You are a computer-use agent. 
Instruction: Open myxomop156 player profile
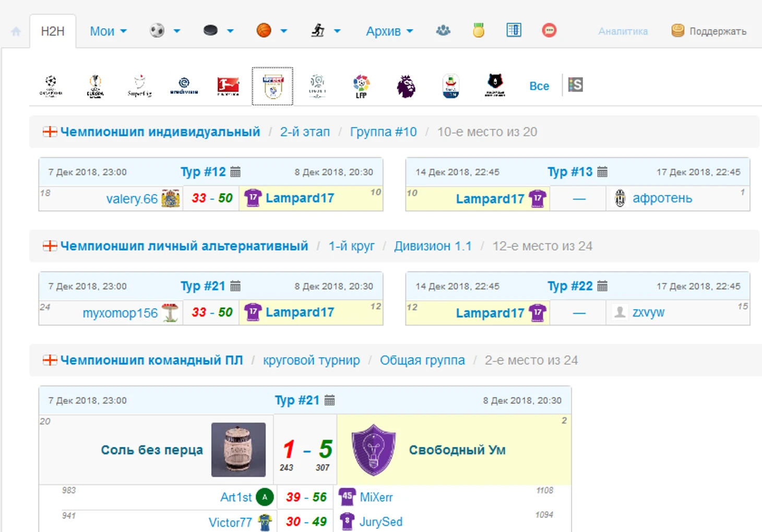(120, 313)
